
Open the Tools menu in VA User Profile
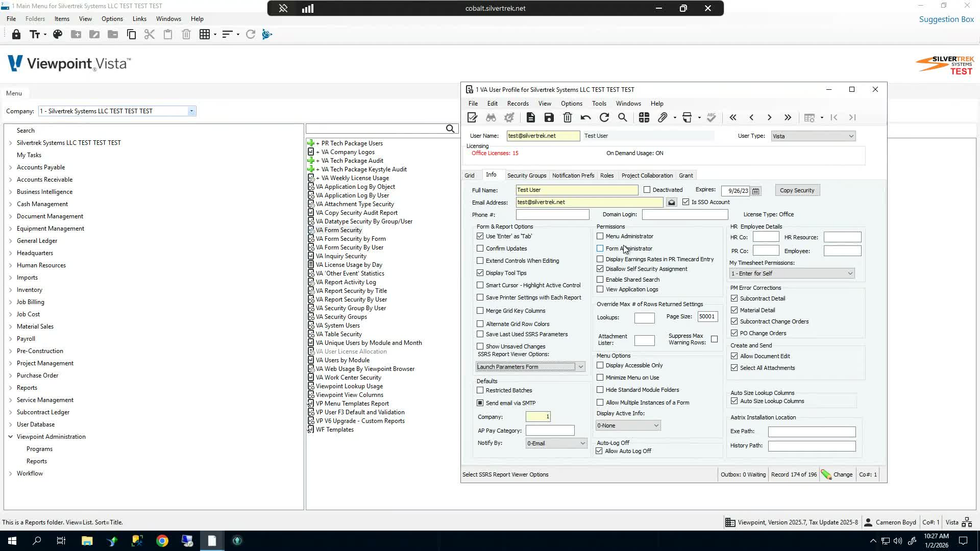[599, 104]
